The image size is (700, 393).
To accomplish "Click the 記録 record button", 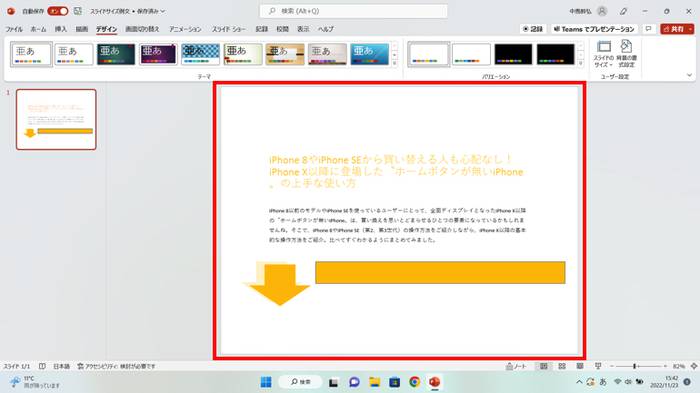I will point(533,29).
